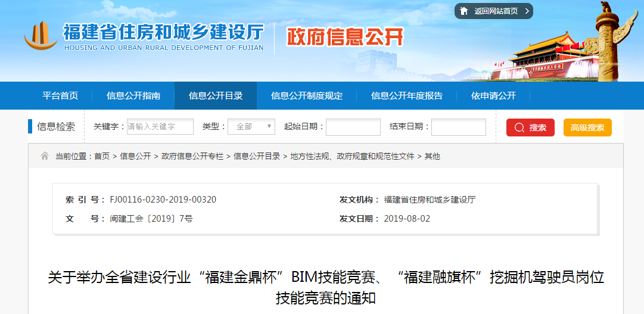The image size is (644, 314).
Task: Focus the 关键字 keyword input field
Action: [x=160, y=126]
